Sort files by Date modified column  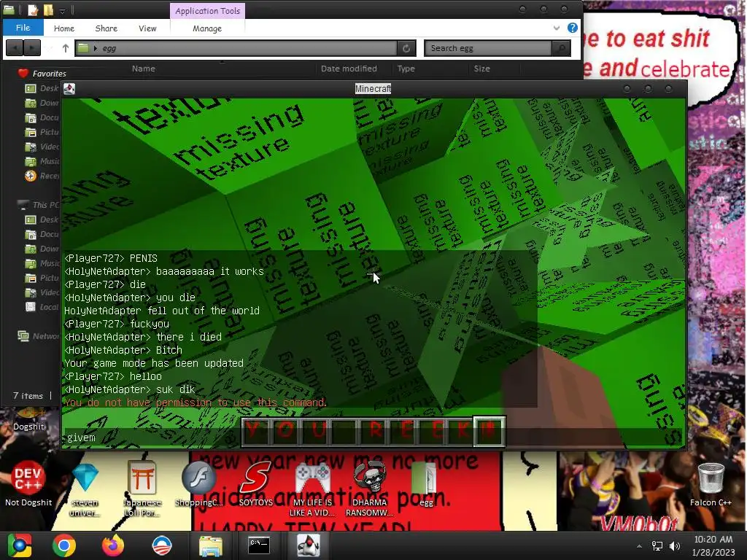point(349,69)
